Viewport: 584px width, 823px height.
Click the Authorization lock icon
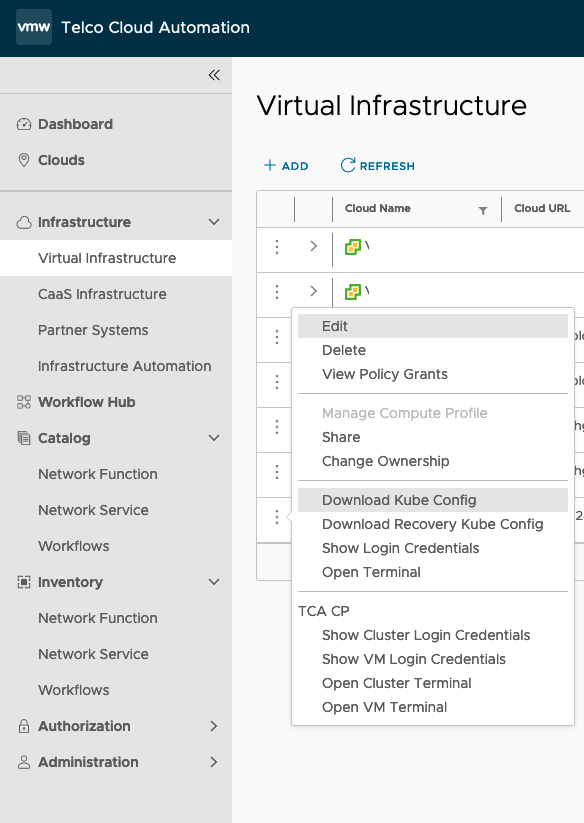(24, 726)
